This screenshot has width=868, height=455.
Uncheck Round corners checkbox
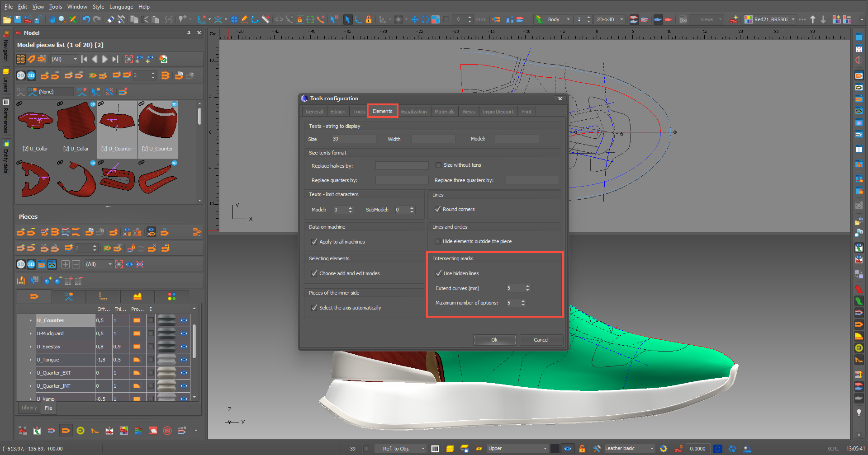[438, 209]
